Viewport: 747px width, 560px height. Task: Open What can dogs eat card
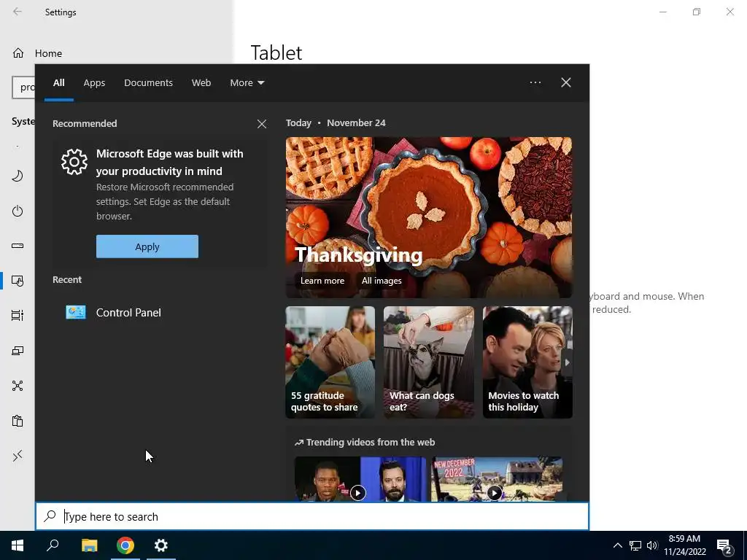click(x=429, y=362)
